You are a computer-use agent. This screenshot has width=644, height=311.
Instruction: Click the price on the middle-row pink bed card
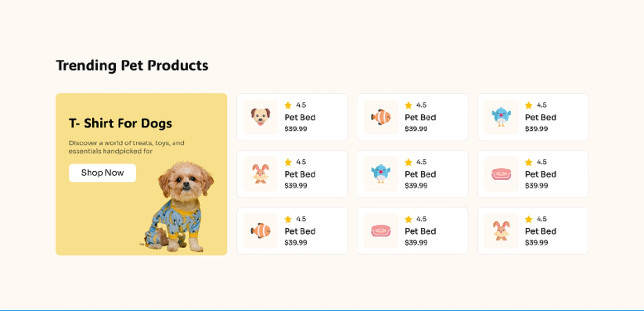tap(536, 185)
